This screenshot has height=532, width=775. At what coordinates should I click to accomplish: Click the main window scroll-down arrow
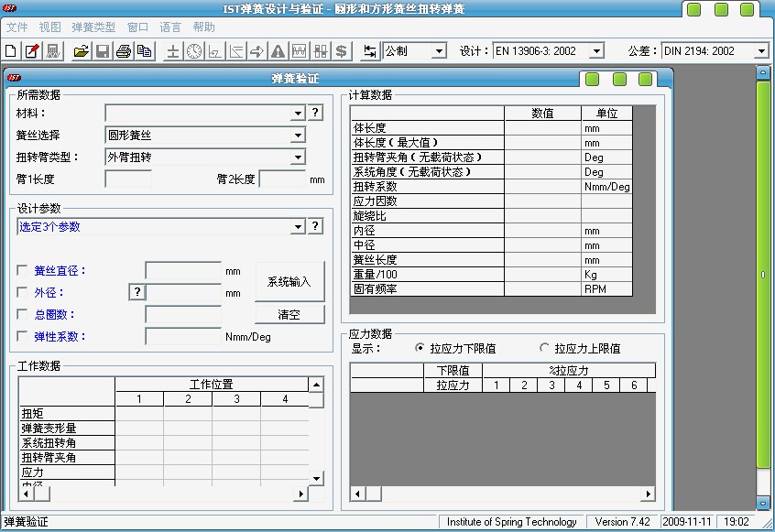click(763, 503)
